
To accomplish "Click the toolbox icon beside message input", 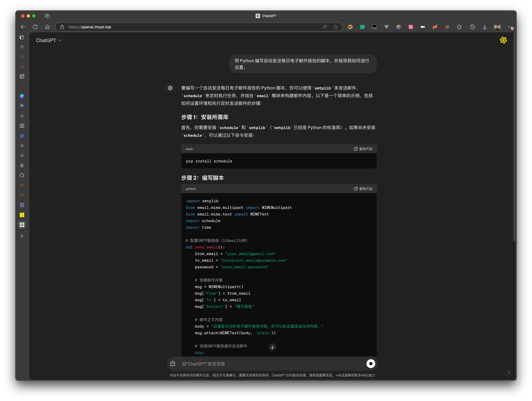I will (173, 364).
